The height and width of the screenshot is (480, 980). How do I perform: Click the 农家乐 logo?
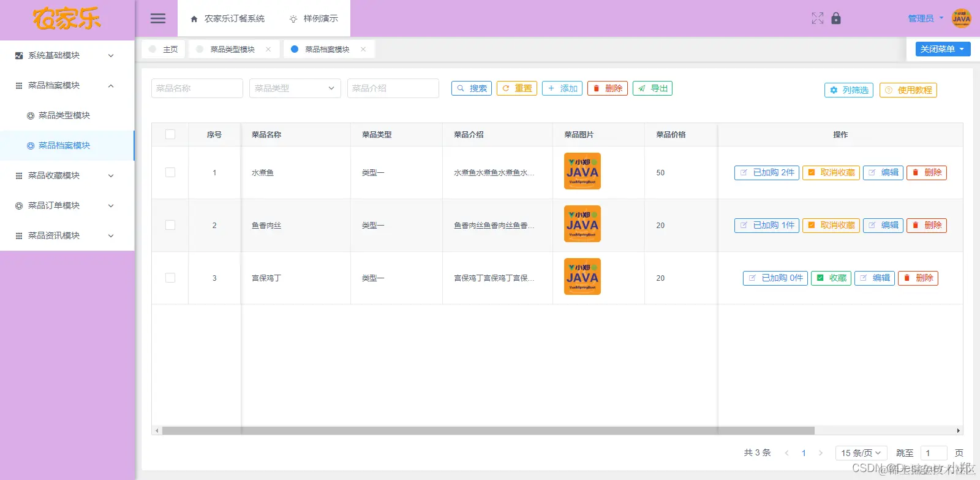(67, 19)
